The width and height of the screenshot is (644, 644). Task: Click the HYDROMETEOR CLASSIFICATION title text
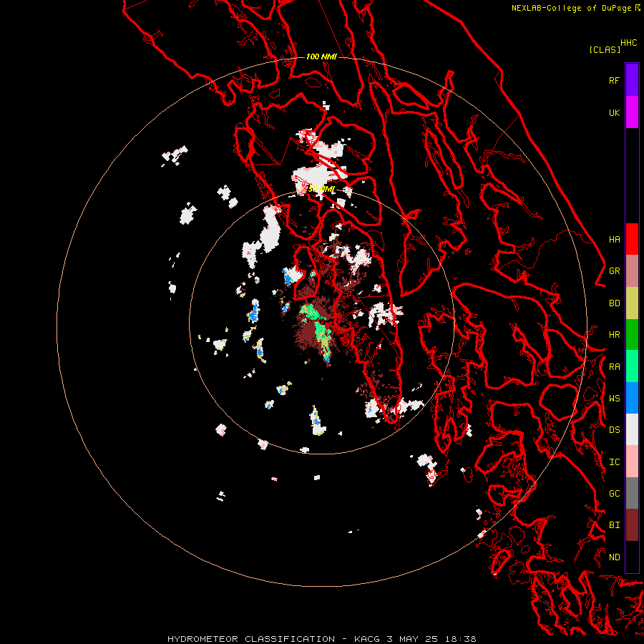click(x=251, y=639)
